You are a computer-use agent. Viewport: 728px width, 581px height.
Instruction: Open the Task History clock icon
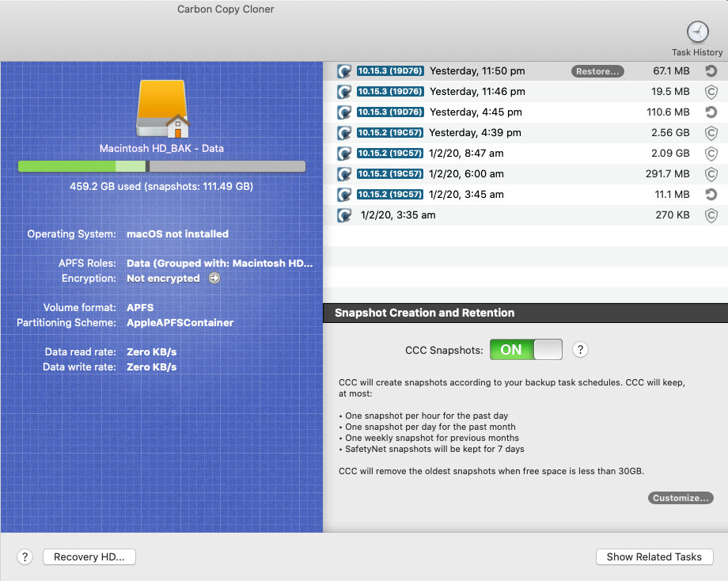697,32
